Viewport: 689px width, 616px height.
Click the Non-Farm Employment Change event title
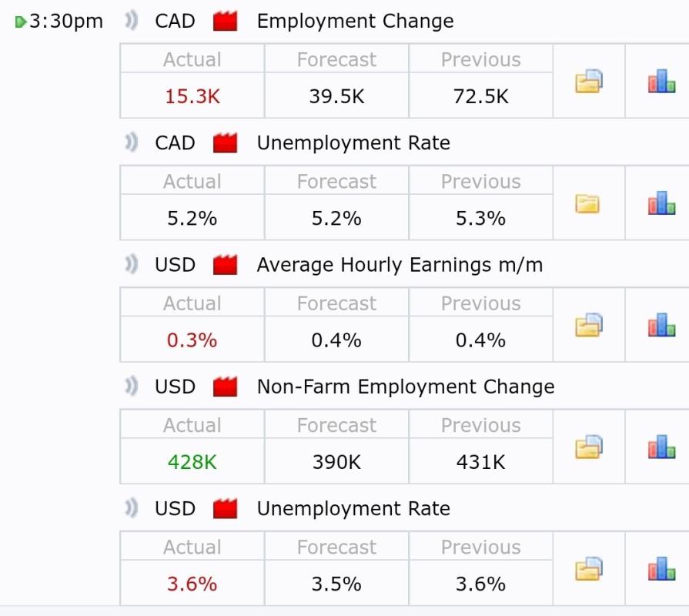coord(406,387)
